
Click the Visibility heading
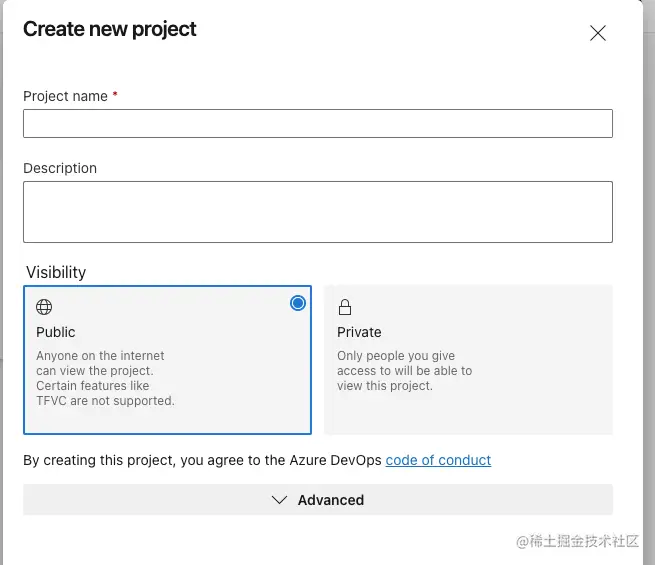coord(56,272)
